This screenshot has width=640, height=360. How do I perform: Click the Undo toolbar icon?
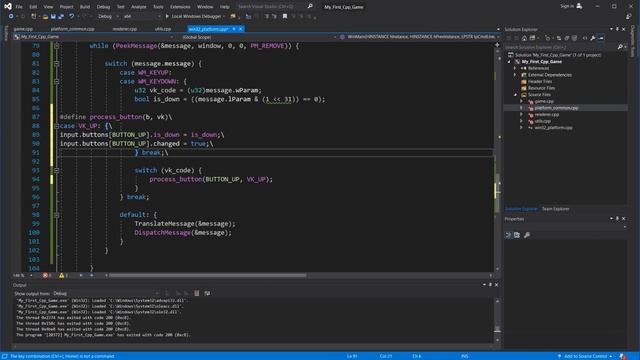pyautogui.click(x=71, y=16)
